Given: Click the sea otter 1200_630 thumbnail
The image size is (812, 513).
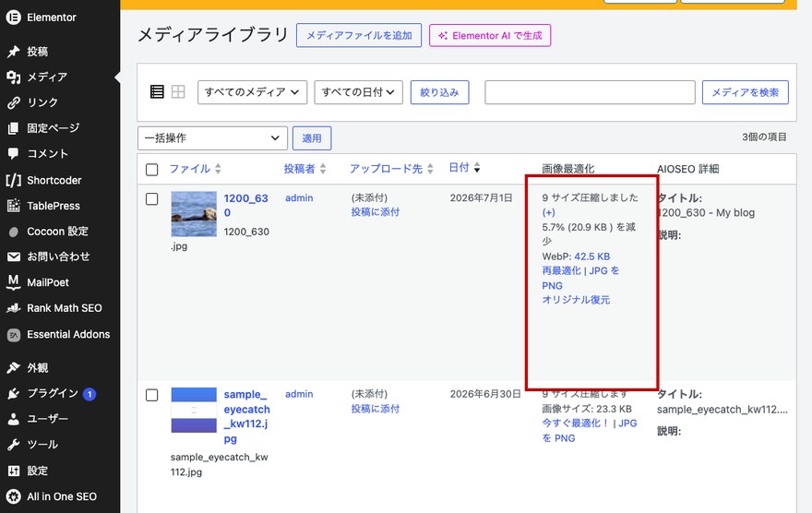Looking at the screenshot, I should pos(194,214).
